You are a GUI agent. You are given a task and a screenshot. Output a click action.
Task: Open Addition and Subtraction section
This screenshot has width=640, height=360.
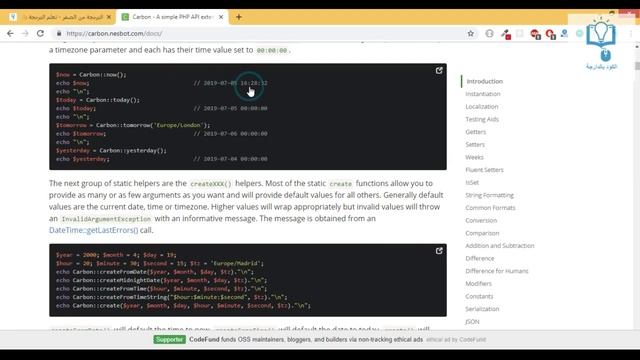tap(500, 246)
